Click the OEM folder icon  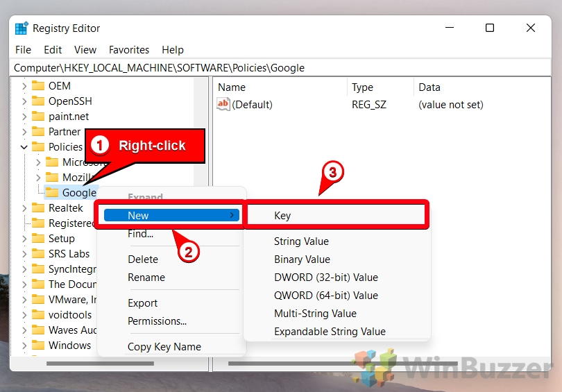point(38,85)
